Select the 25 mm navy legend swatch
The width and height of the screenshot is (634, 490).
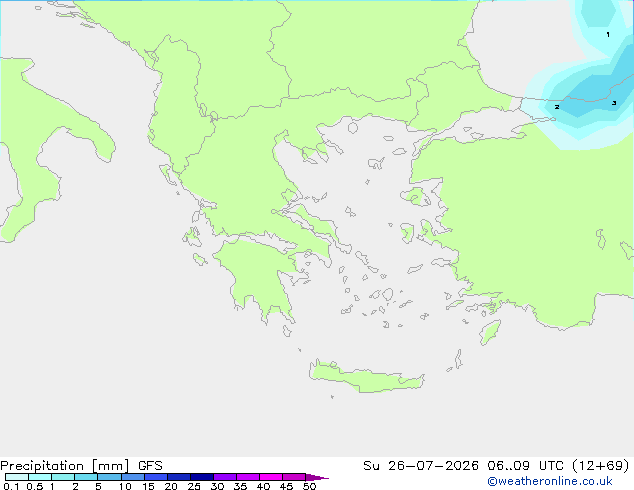202,477
